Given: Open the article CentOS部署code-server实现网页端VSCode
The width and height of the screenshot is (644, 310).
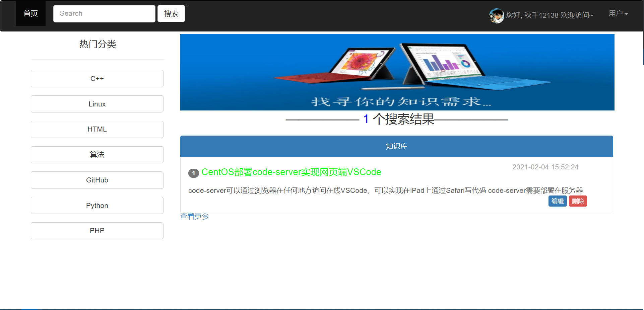Looking at the screenshot, I should point(291,172).
